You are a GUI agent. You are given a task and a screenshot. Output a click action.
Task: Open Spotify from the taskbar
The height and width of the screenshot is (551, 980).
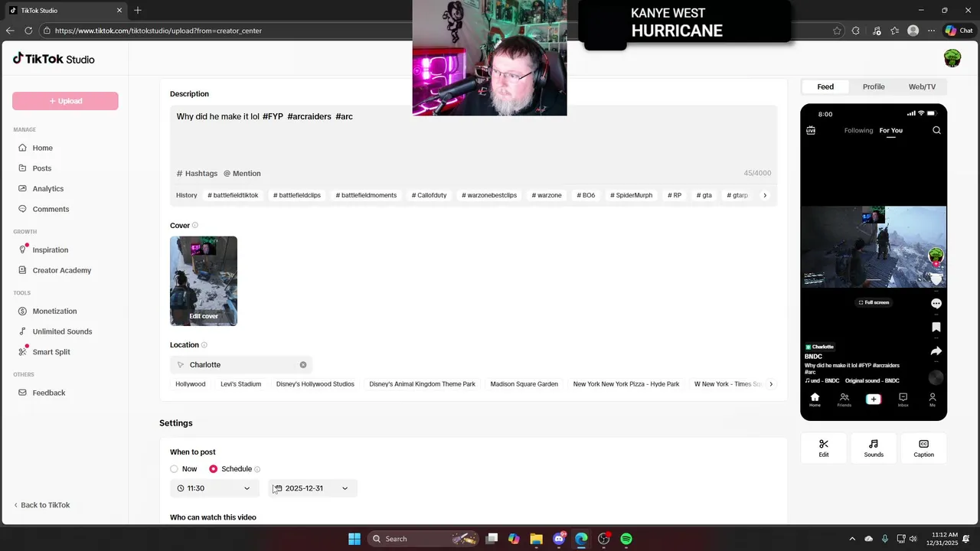tap(626, 539)
